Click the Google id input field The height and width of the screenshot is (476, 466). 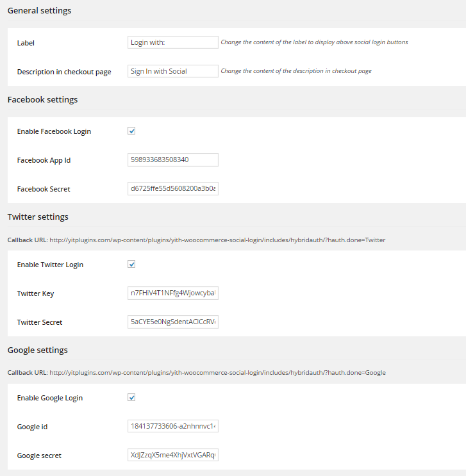[x=173, y=426]
